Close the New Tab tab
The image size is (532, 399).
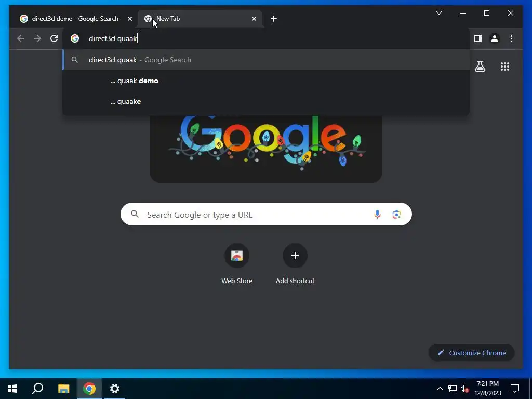pos(254,19)
